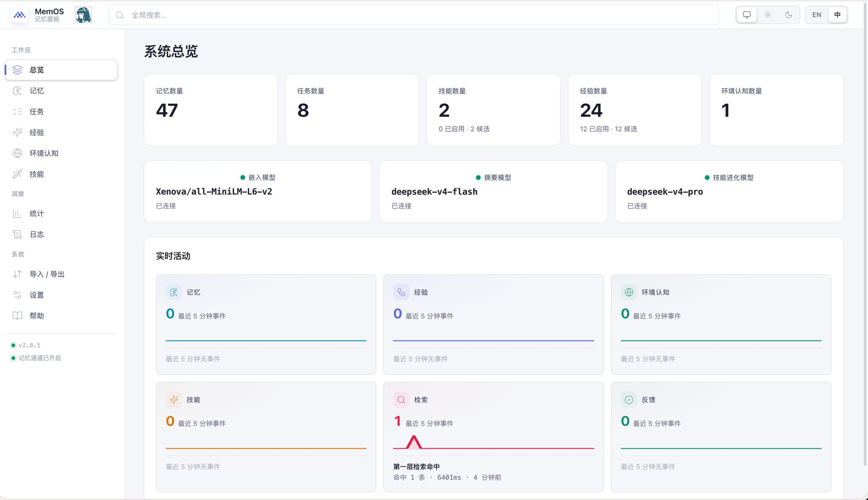The width and height of the screenshot is (868, 500).
Task: Click the "命中 1 条 · 6401ms · 4 分钟前" detail
Action: click(x=447, y=478)
